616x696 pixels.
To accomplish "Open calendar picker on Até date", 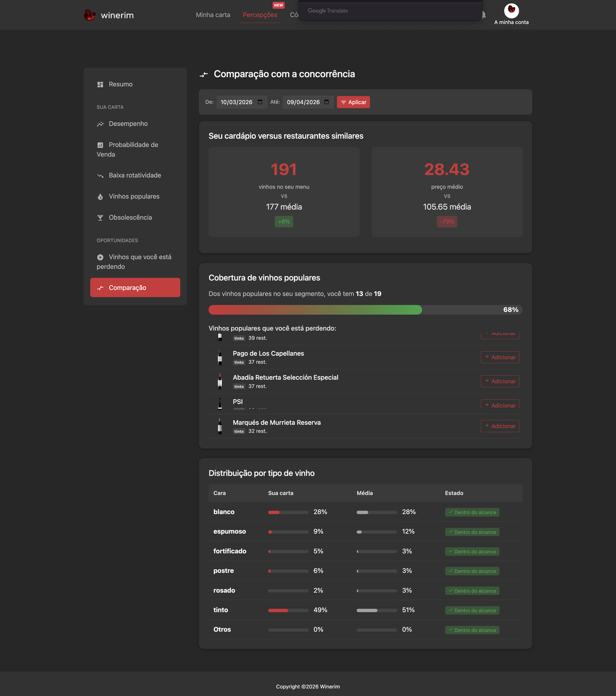I will (x=326, y=102).
